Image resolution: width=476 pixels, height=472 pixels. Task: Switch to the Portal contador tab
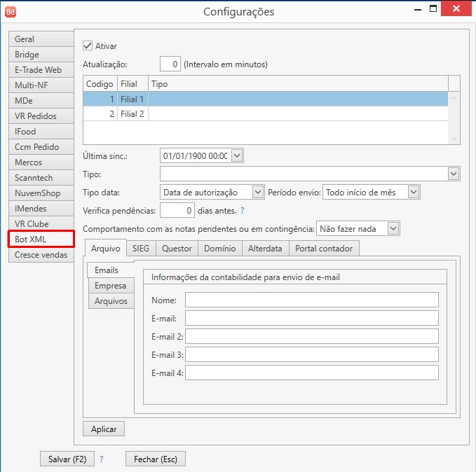coord(324,249)
